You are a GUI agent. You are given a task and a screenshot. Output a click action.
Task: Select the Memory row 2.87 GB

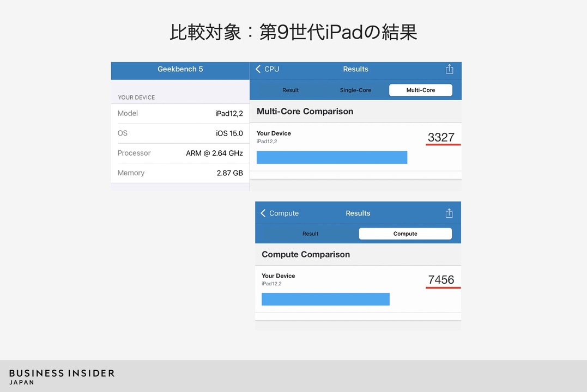click(x=180, y=173)
